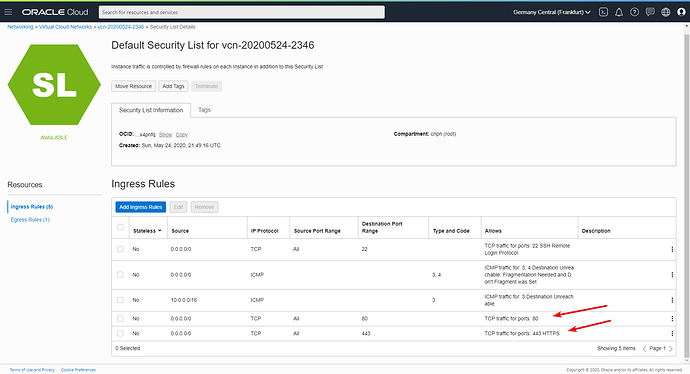Click the 10.0.0.0/16 source cell

pos(184,300)
